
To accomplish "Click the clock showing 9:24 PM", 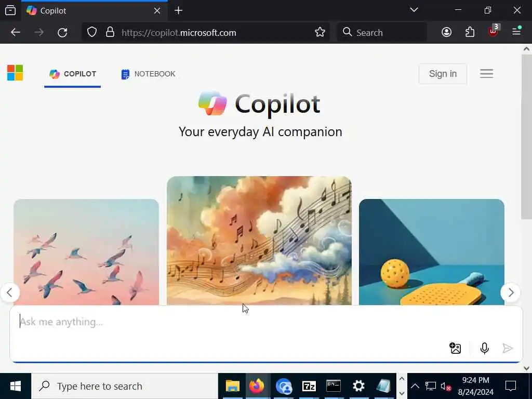I will [475, 380].
